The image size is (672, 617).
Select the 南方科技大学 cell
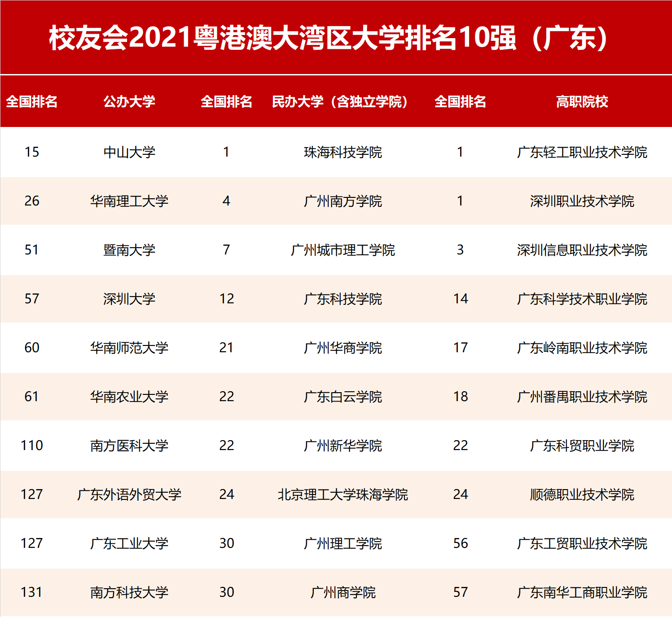point(129,592)
